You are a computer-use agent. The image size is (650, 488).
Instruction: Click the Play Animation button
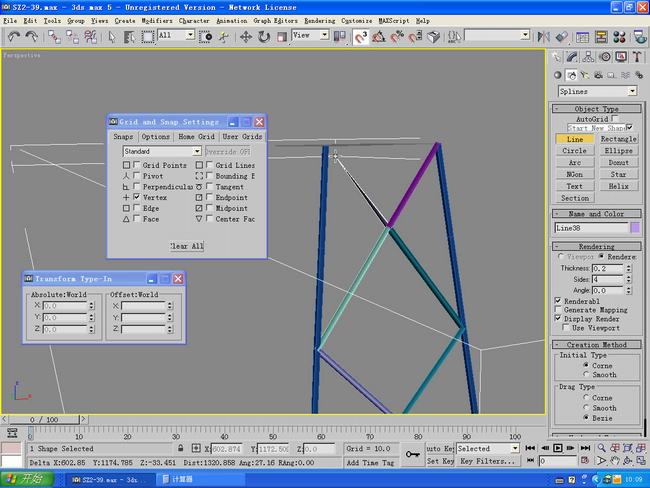click(x=558, y=448)
